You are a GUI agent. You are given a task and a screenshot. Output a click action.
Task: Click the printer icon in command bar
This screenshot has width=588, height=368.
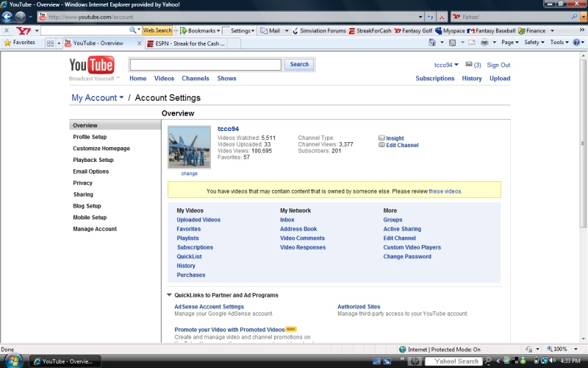[485, 43]
